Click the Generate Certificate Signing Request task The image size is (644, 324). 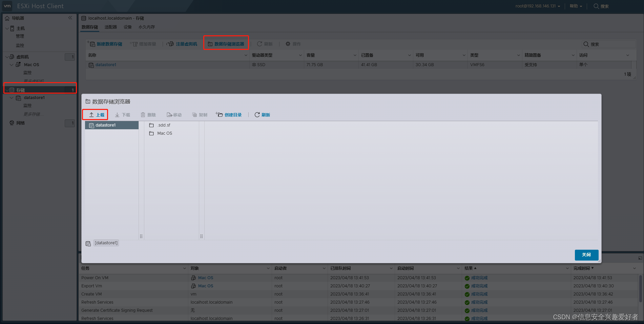click(117, 310)
